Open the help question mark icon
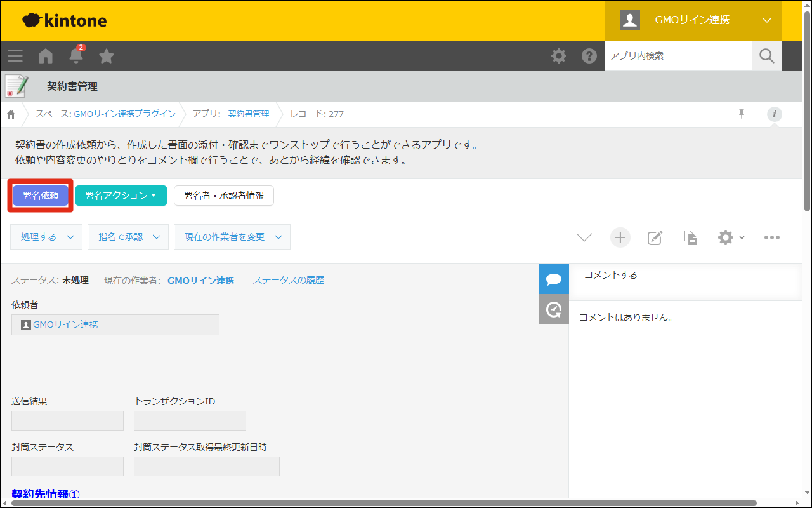 point(589,56)
